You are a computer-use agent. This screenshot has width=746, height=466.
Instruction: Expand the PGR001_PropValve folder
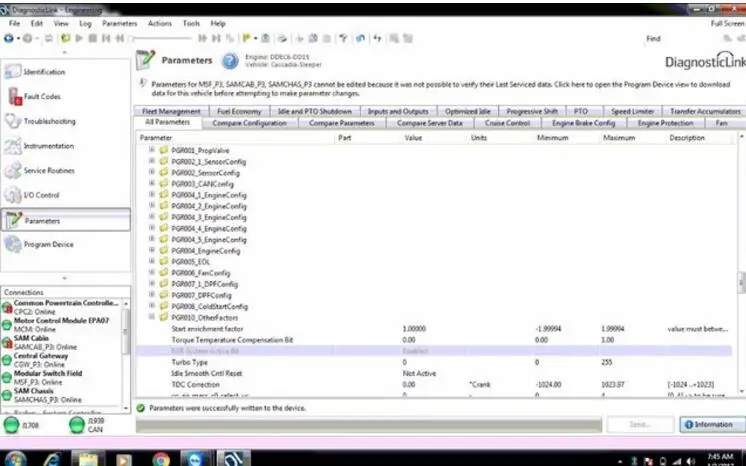click(152, 150)
